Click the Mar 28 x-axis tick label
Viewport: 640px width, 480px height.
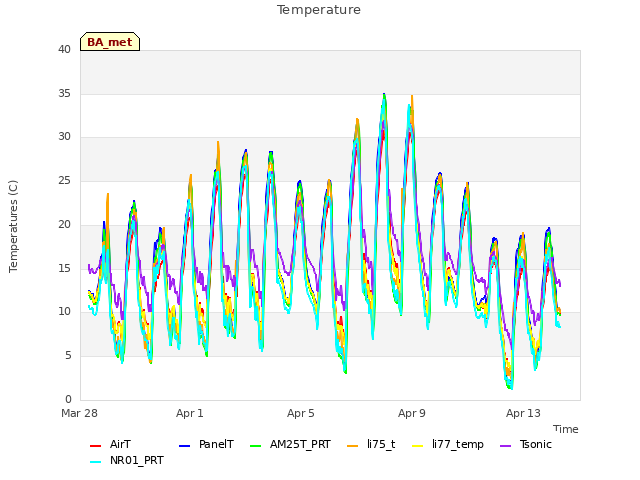click(79, 413)
